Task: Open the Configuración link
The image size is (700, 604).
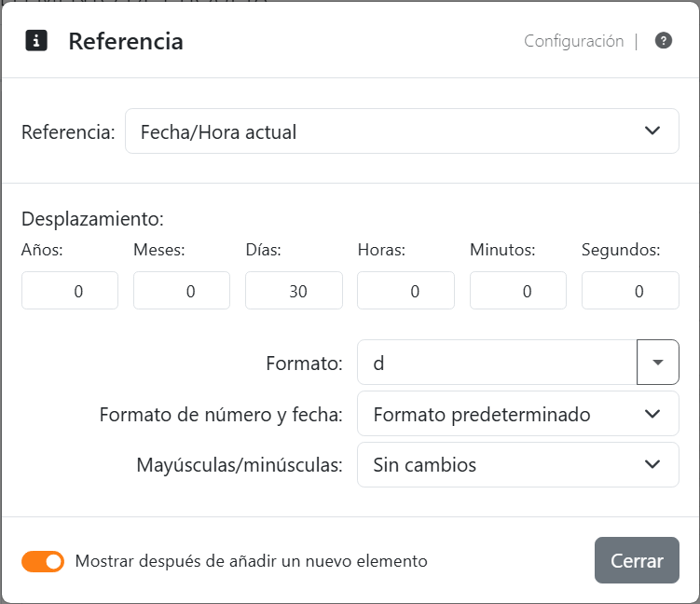Action: coord(573,41)
